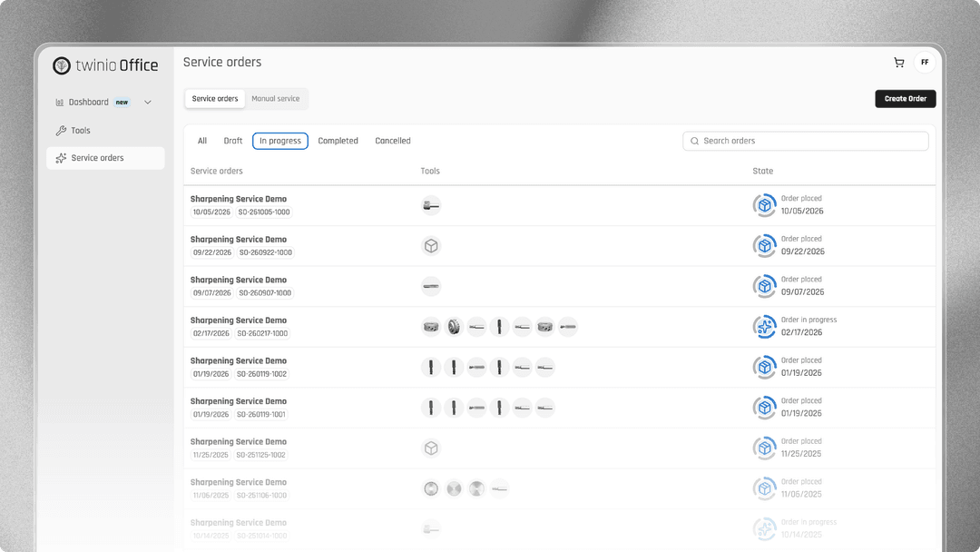Select the Draft filter
This screenshot has width=980, height=552.
(x=233, y=142)
